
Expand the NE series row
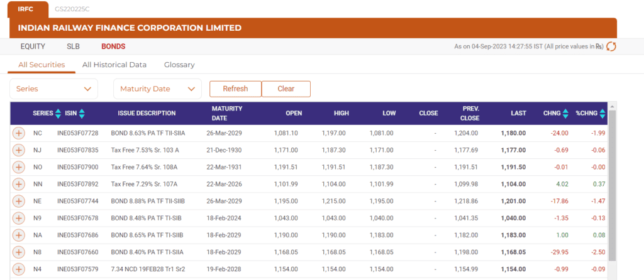click(x=18, y=202)
